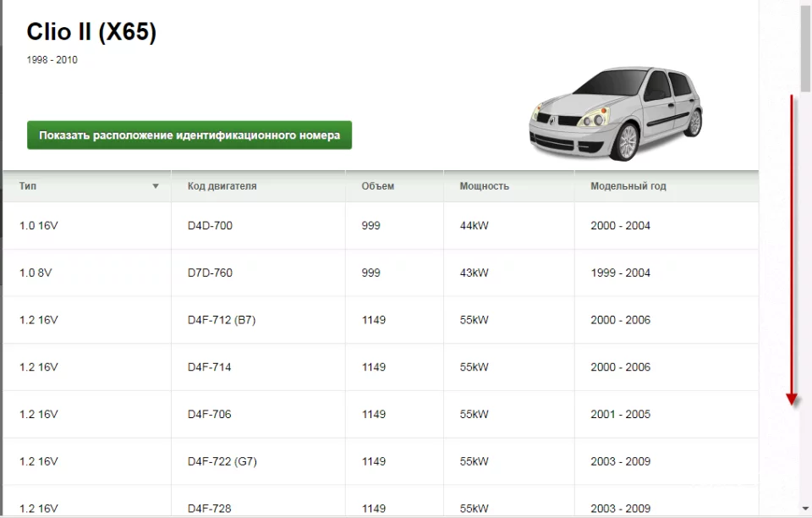Select engine code D4F-728

click(209, 508)
